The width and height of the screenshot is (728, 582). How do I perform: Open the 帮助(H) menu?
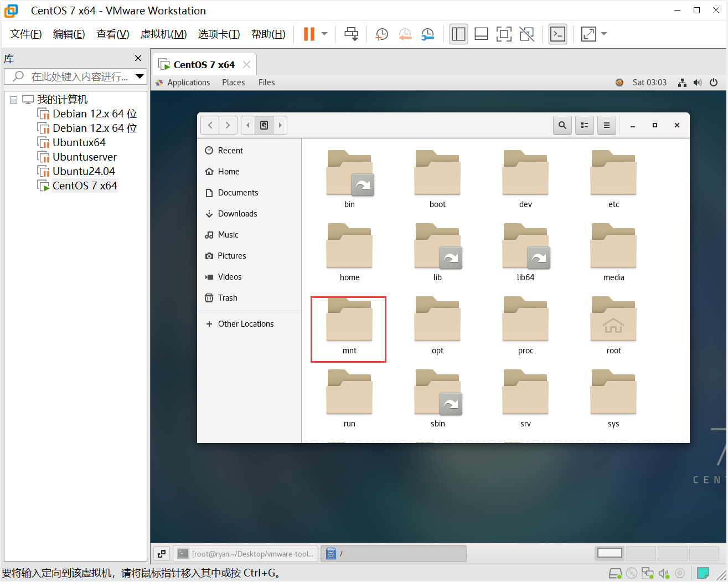click(269, 34)
